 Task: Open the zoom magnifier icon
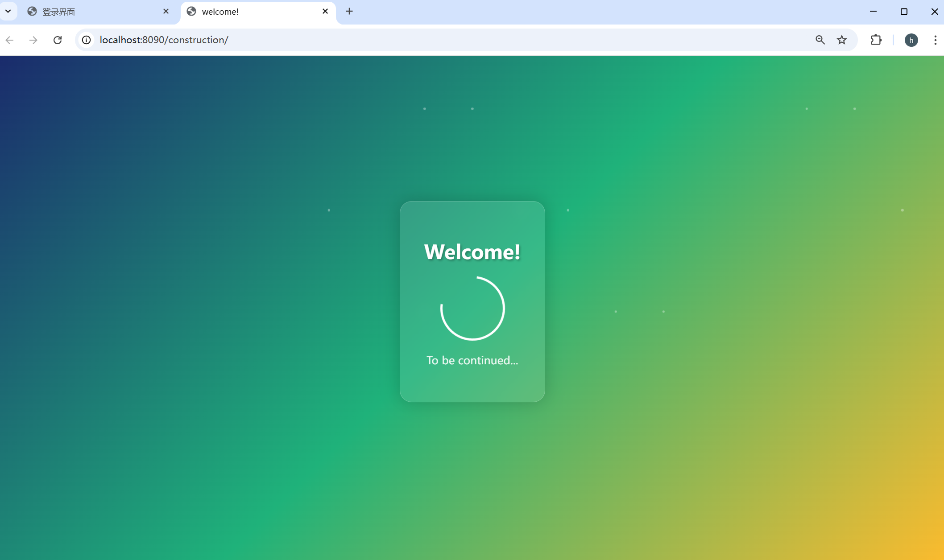[820, 40]
